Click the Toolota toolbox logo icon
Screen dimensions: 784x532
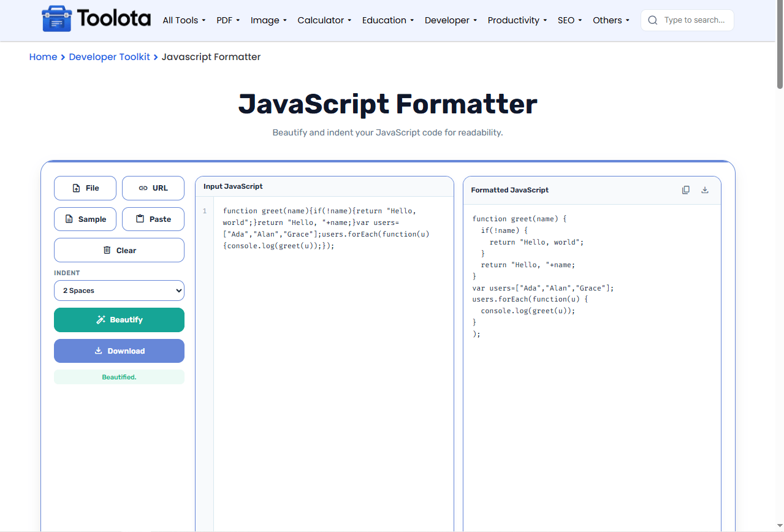56,20
